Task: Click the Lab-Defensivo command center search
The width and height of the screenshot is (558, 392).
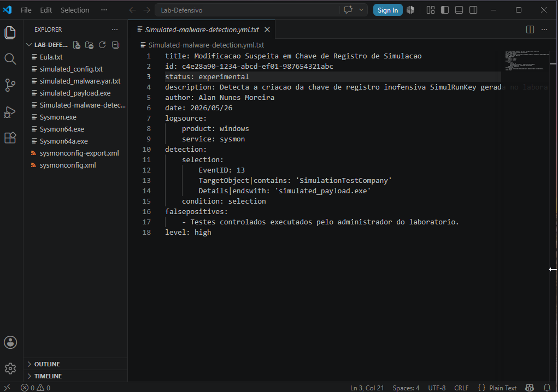Action: (x=247, y=10)
